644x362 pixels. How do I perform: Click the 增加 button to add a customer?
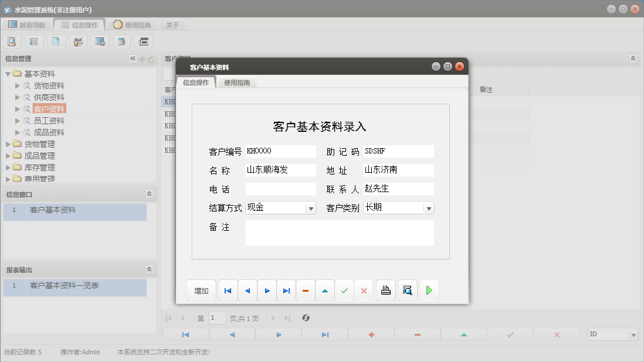201,290
